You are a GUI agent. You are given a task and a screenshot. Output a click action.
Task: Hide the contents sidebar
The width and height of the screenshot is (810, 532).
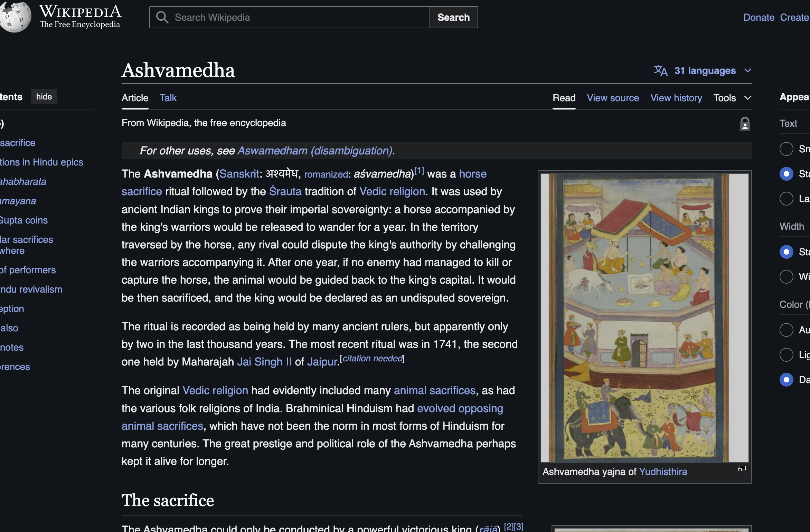(44, 97)
